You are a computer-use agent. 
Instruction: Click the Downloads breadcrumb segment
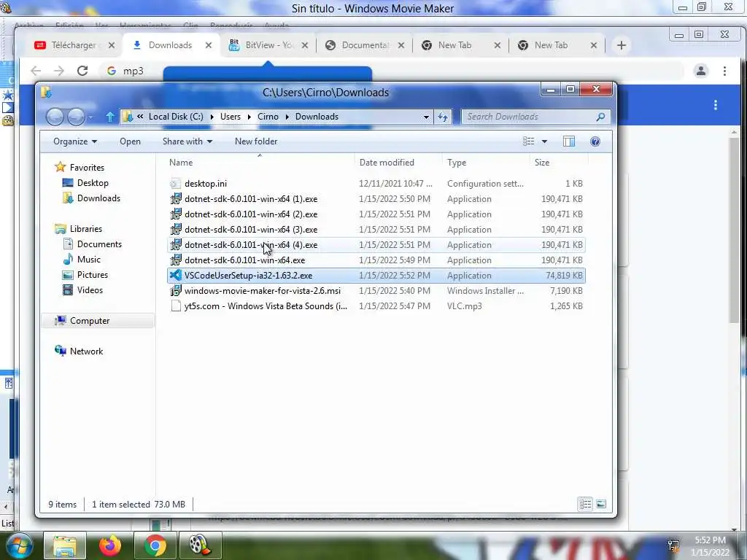pos(317,117)
